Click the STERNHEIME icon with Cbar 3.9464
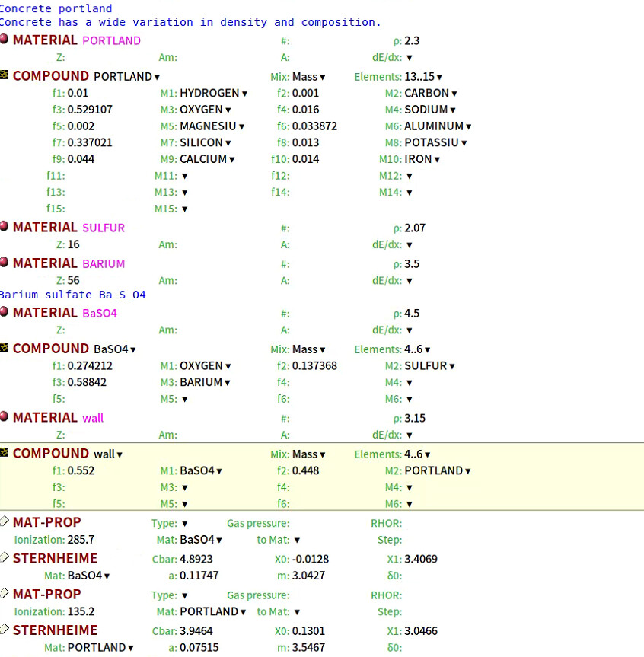 tap(5, 630)
